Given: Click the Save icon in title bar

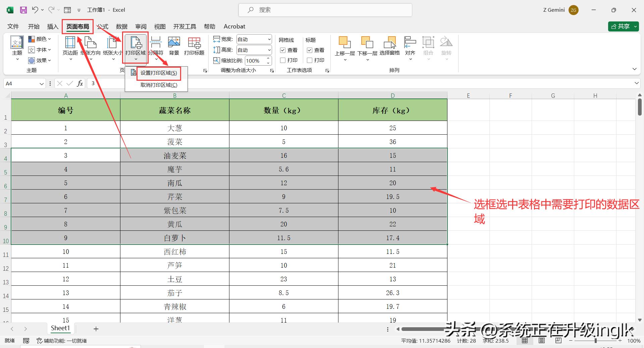Looking at the screenshot, I should click(23, 10).
